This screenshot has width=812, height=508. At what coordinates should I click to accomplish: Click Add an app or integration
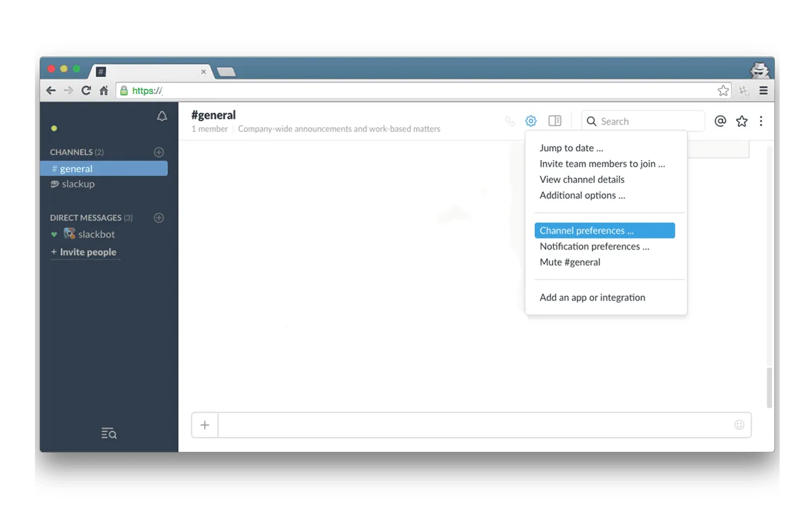click(592, 297)
